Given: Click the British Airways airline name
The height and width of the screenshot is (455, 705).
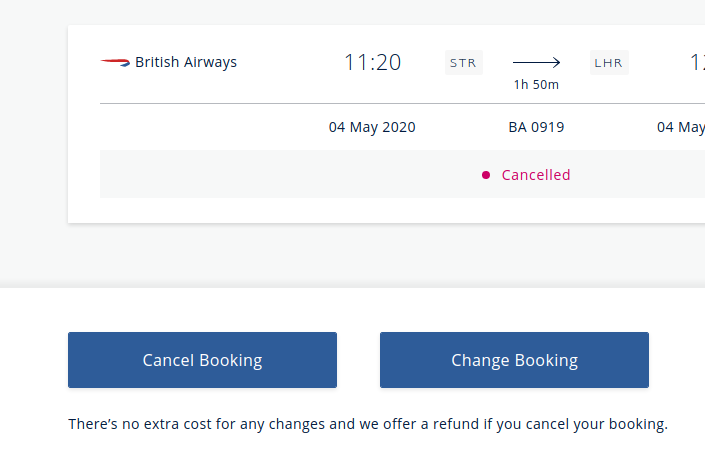Looking at the screenshot, I should (186, 62).
